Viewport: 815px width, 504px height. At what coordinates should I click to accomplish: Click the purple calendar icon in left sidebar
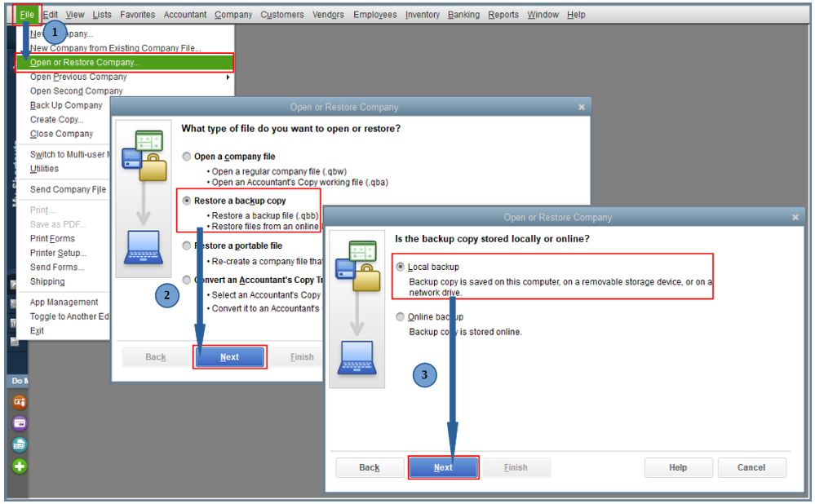[x=20, y=423]
